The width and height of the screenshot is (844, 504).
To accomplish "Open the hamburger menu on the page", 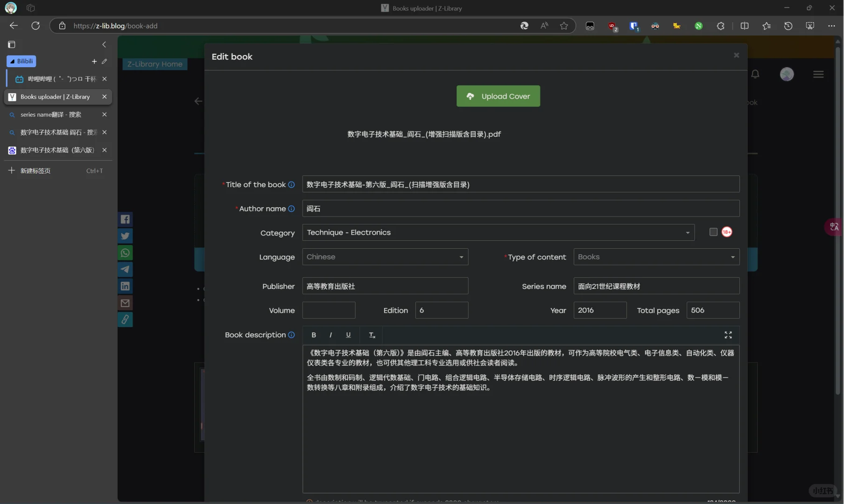I will 818,74.
